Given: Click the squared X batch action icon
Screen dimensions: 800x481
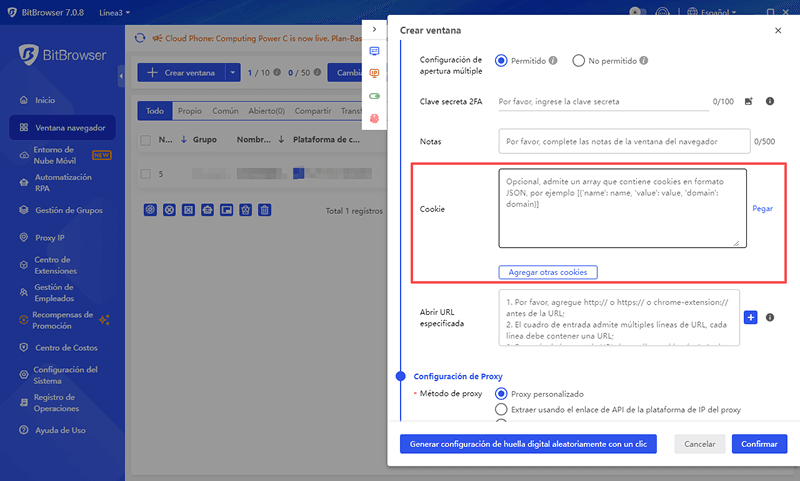Looking at the screenshot, I should tap(188, 210).
